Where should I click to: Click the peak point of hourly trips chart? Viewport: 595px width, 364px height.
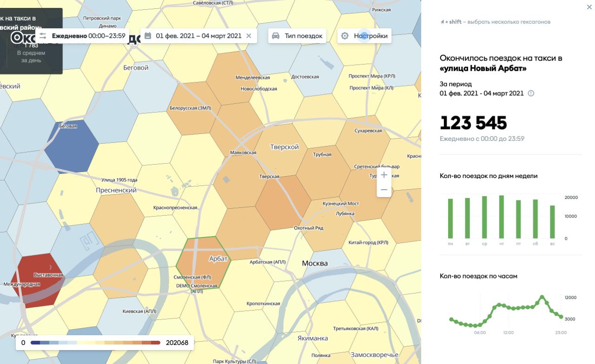coord(542,297)
